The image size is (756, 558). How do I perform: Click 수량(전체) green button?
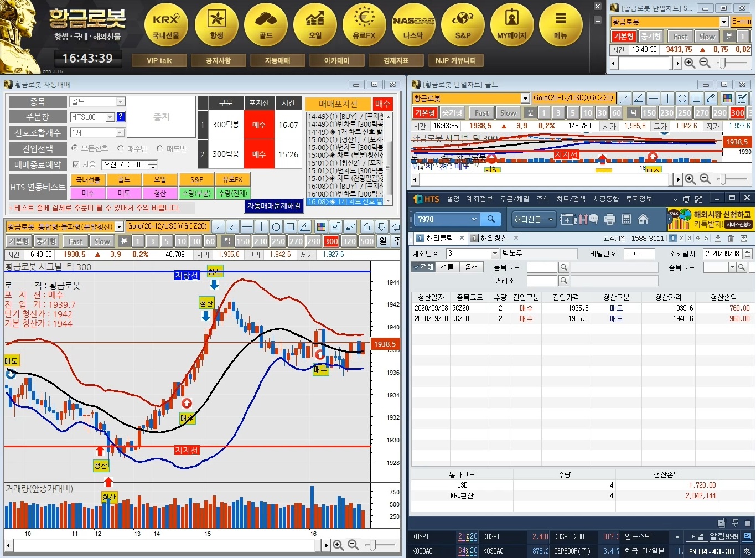coord(232,193)
